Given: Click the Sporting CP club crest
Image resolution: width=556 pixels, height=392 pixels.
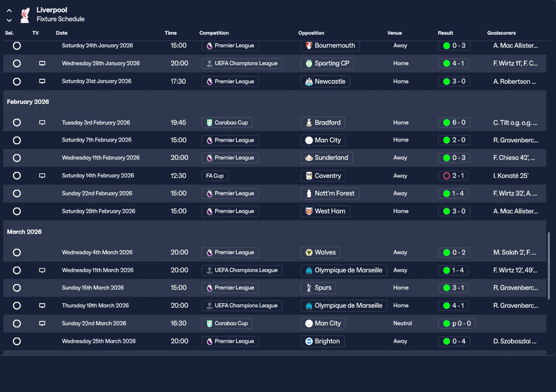Looking at the screenshot, I should (309, 63).
